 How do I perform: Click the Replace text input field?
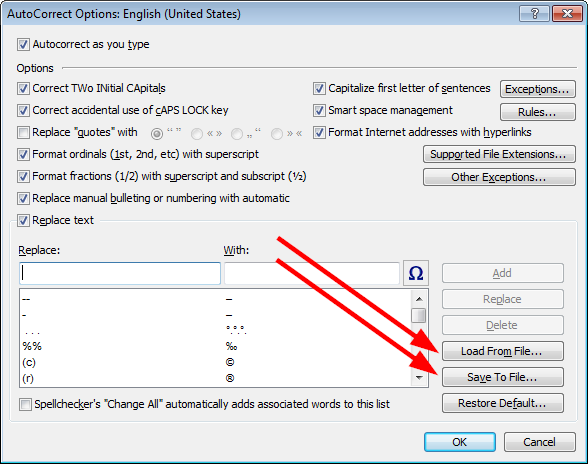[120, 273]
